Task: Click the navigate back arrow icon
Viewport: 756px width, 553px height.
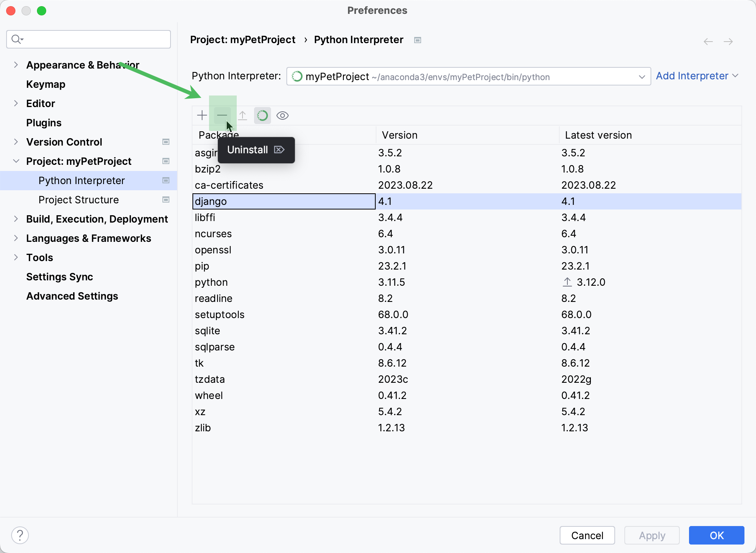Action: pyautogui.click(x=708, y=40)
